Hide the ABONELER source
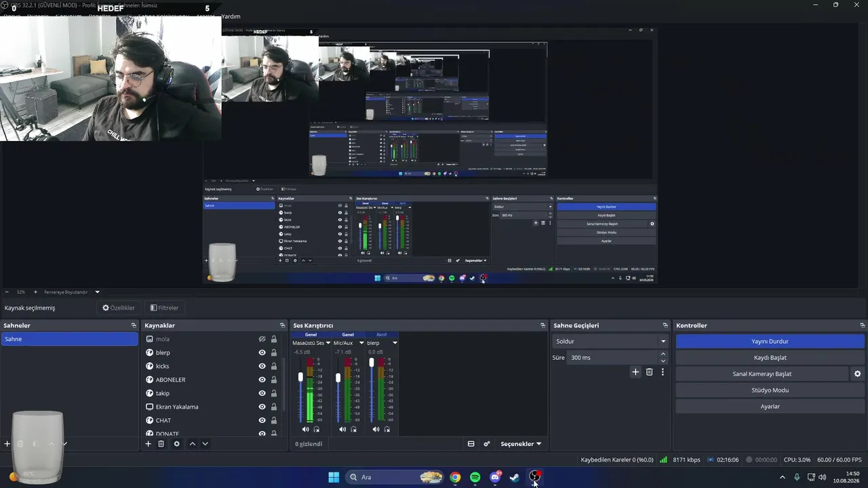868x488 pixels. coord(262,380)
